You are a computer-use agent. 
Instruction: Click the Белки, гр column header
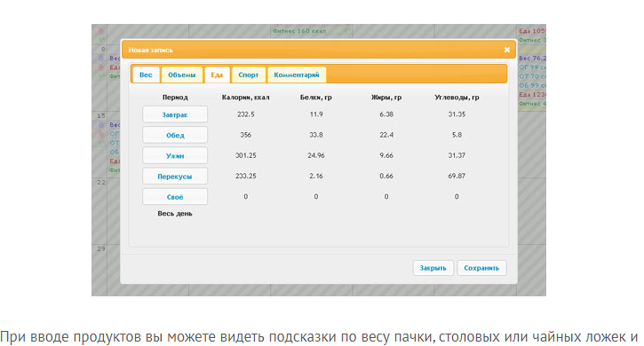tap(316, 98)
